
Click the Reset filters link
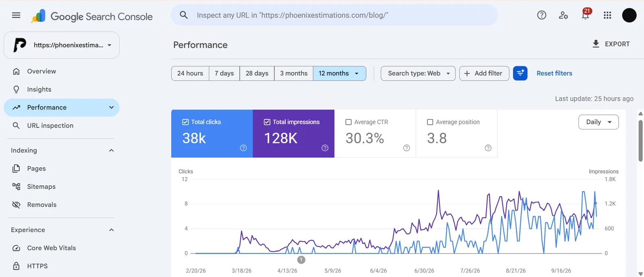[x=554, y=73]
